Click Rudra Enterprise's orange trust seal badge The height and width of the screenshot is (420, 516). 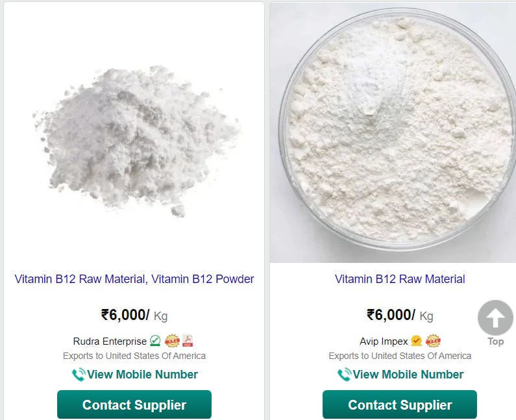point(172,341)
